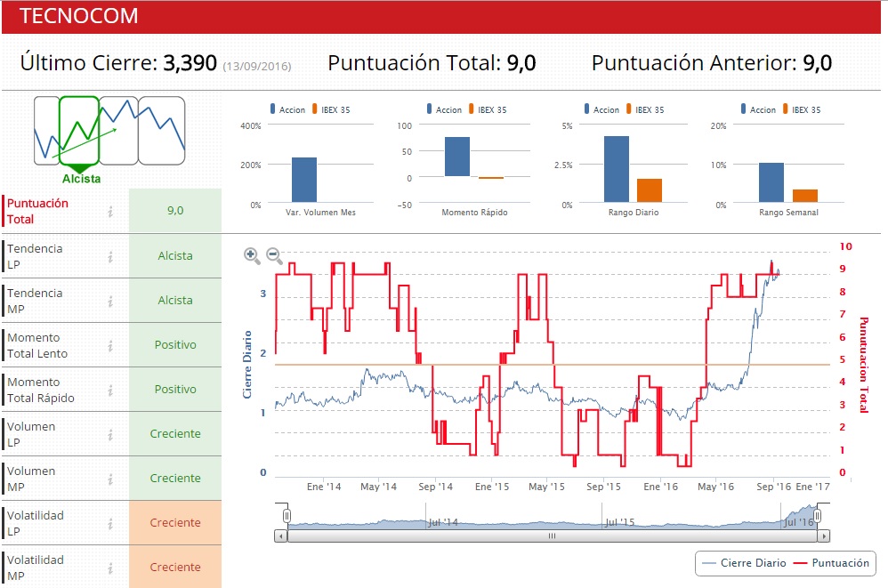This screenshot has height=588, width=888.
Task: Toggle IBEX 35 series in Rango Semanal legend
Action: pyautogui.click(x=802, y=109)
